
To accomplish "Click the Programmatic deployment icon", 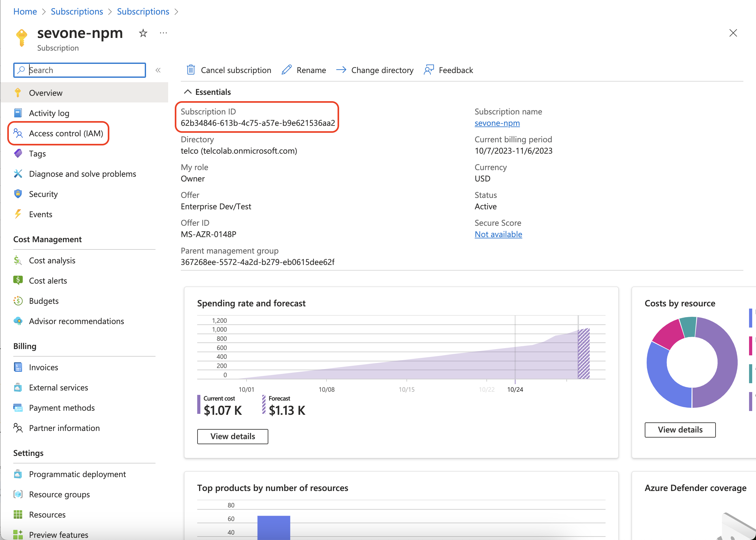I will coord(18,474).
